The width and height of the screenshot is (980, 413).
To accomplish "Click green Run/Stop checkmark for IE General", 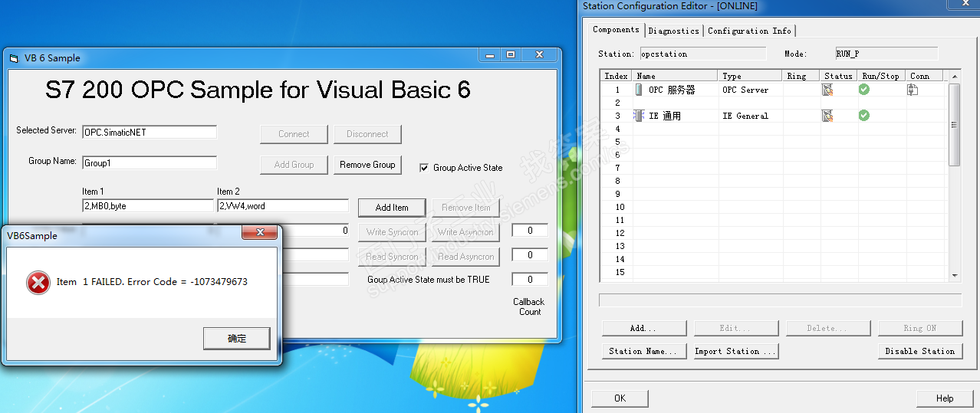I will pyautogui.click(x=864, y=116).
